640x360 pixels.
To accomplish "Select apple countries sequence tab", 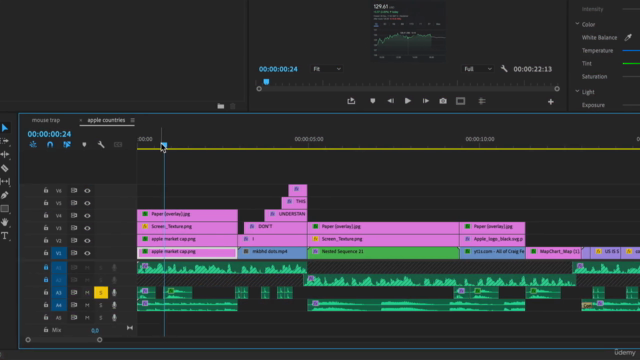I will [106, 120].
